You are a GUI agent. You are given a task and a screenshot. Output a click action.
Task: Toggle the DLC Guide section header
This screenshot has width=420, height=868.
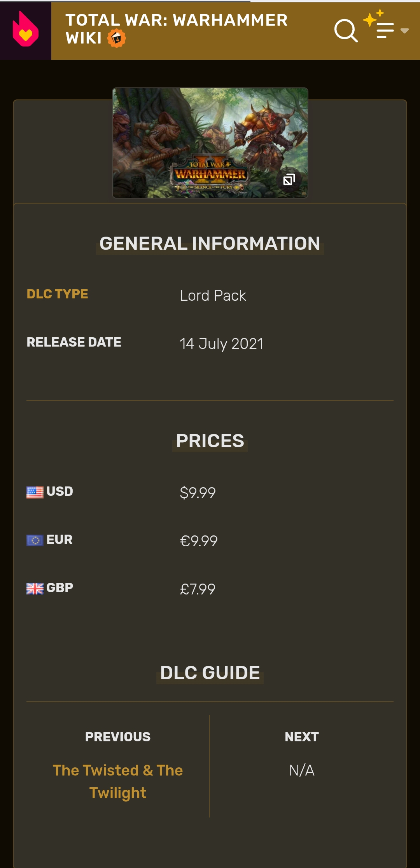click(x=210, y=673)
